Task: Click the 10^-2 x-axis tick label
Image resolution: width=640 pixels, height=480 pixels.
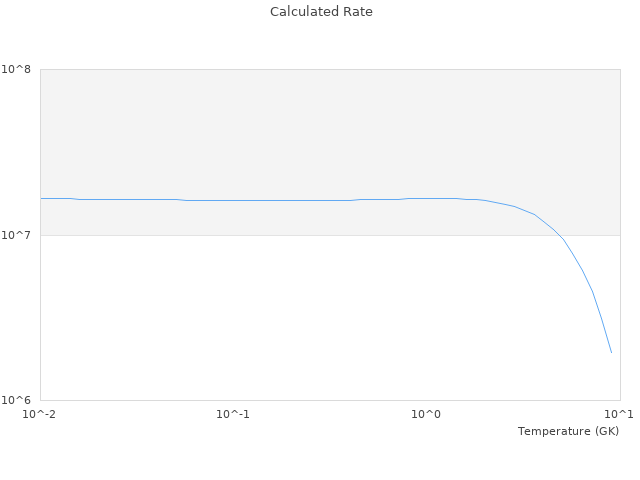Action: [x=40, y=414]
